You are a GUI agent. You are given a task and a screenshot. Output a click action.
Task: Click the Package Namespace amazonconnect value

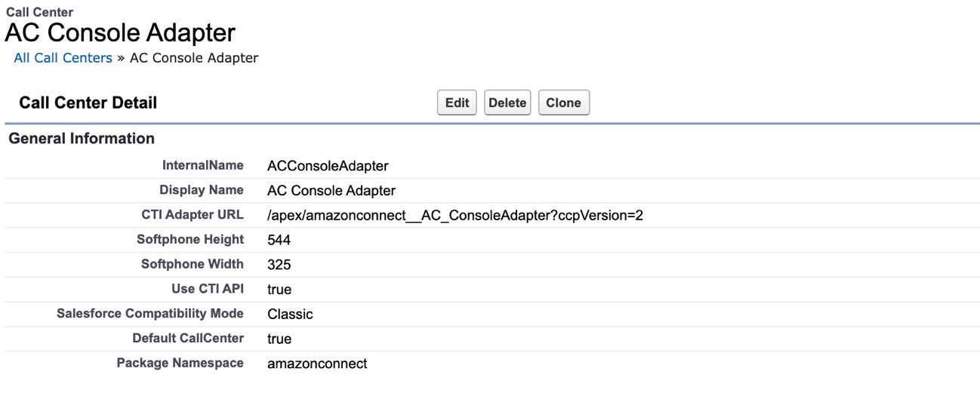click(x=317, y=364)
